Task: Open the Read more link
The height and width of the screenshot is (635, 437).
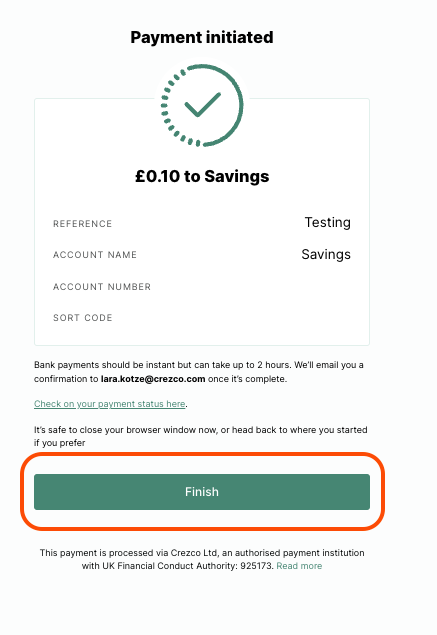Action: tap(299, 566)
